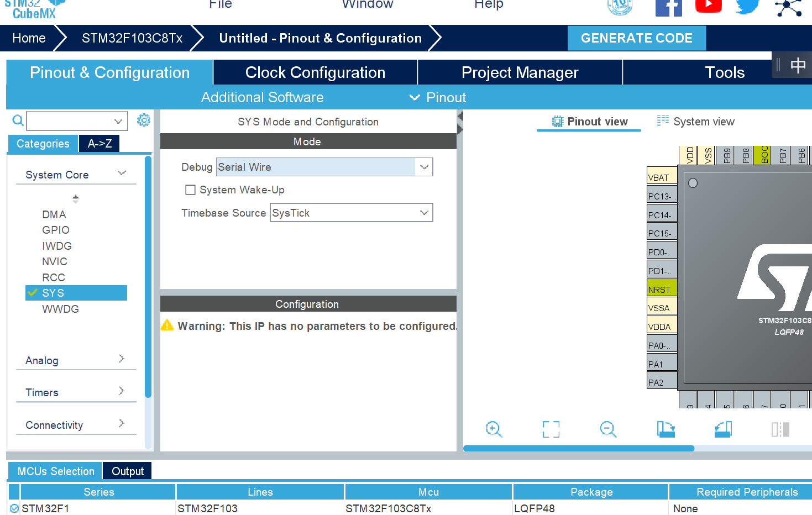Screen dimensions: 812x515
Task: Open the Output tab
Action: tap(128, 471)
